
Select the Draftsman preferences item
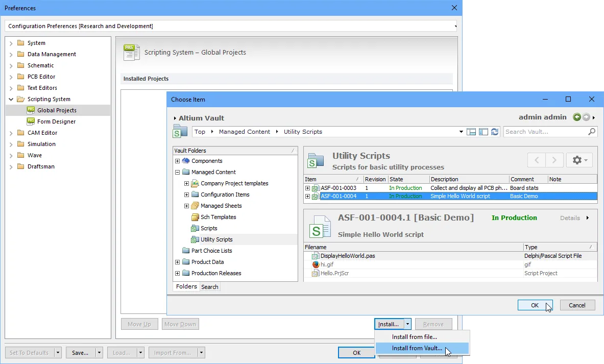41,166
